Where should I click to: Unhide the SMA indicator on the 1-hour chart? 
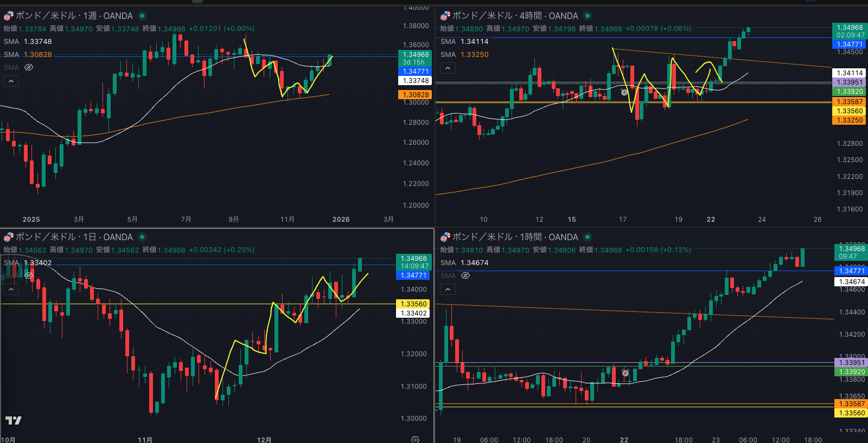(x=465, y=276)
